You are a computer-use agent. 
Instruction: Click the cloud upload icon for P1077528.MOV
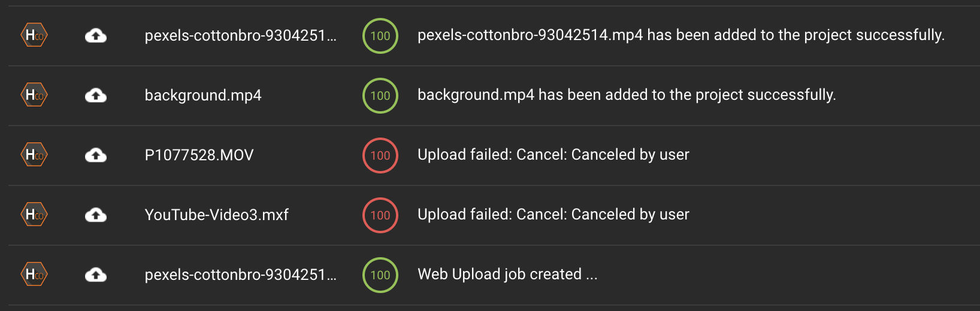[x=96, y=155]
